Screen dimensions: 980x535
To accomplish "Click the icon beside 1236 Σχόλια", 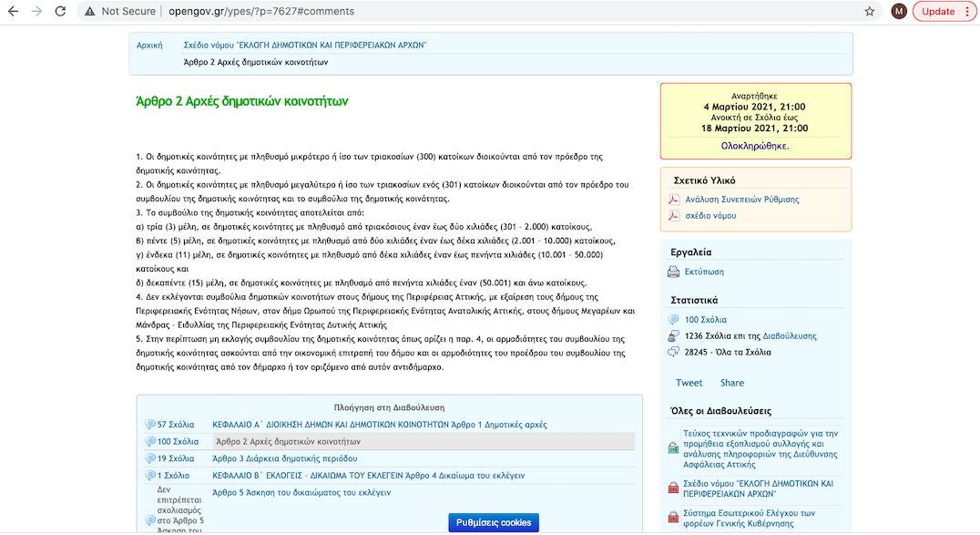I will (673, 336).
